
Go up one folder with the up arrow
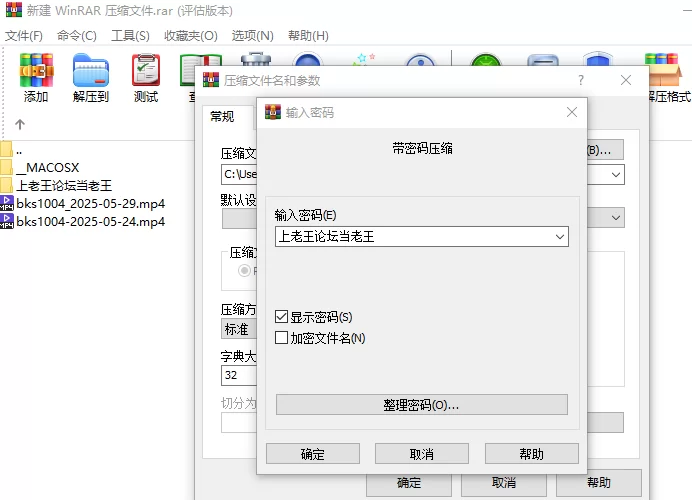pyautogui.click(x=20, y=124)
